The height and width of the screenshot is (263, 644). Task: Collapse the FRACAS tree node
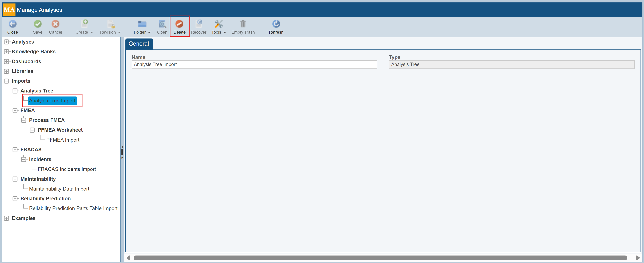15,150
